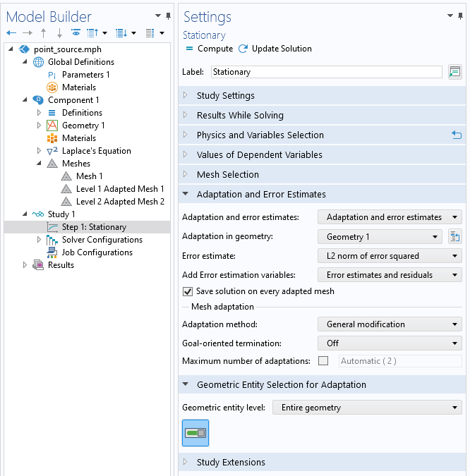The image size is (470, 476).
Task: Toggle the active selection switch button
Action: (x=195, y=433)
